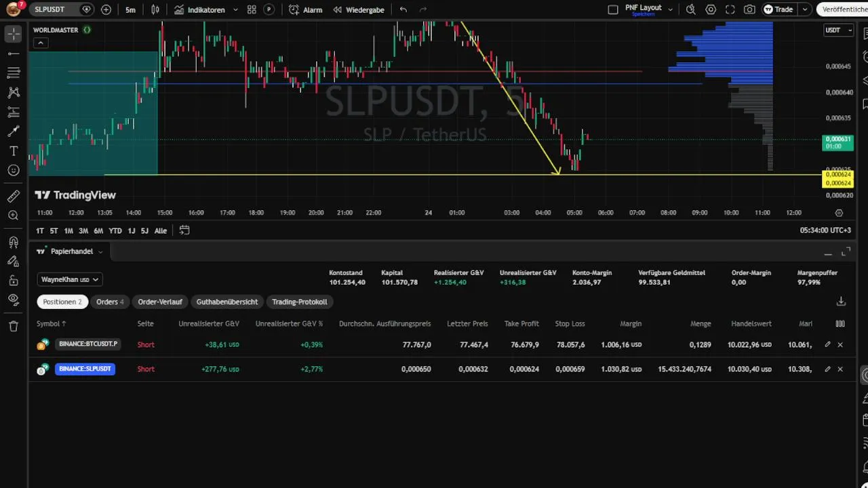868x488 pixels.
Task: Expand the Trade button dropdown arrow
Action: (805, 9)
